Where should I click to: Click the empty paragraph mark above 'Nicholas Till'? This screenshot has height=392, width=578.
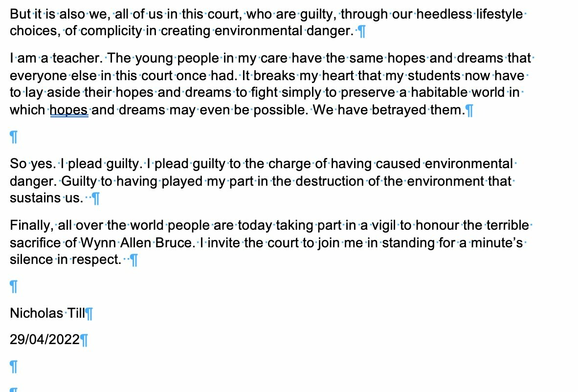[x=14, y=287]
